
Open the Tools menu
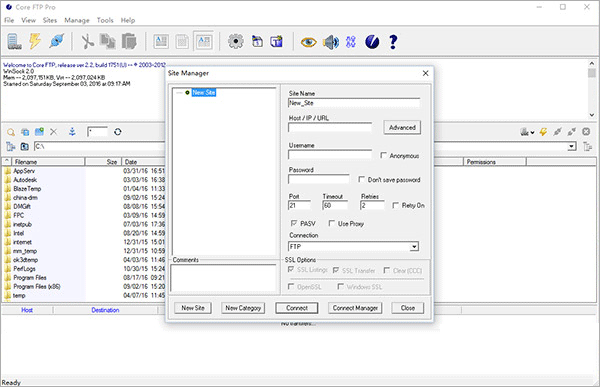105,20
